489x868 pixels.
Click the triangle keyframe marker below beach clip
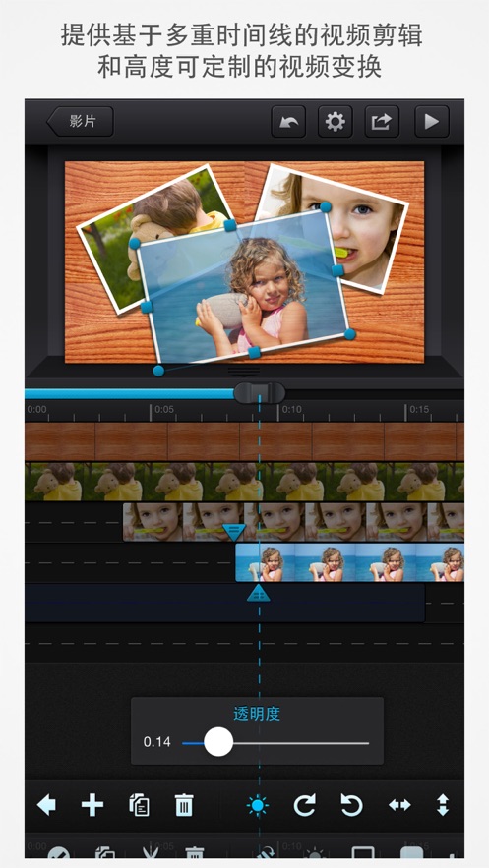(x=258, y=593)
